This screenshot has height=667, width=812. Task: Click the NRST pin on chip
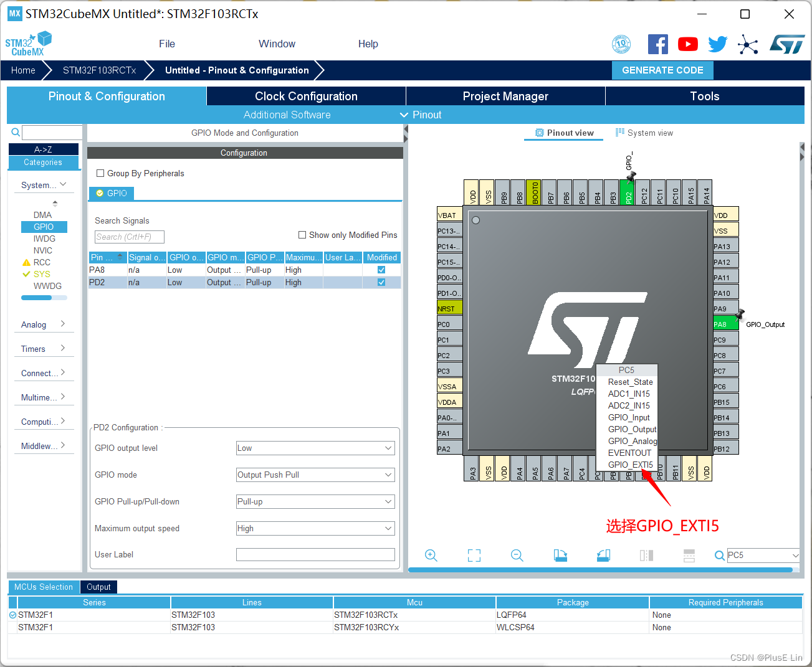tap(449, 308)
